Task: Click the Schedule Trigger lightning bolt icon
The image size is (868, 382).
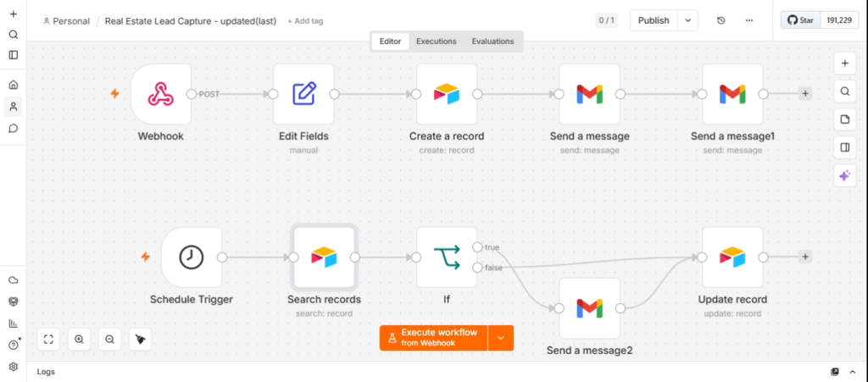Action: [x=146, y=257]
